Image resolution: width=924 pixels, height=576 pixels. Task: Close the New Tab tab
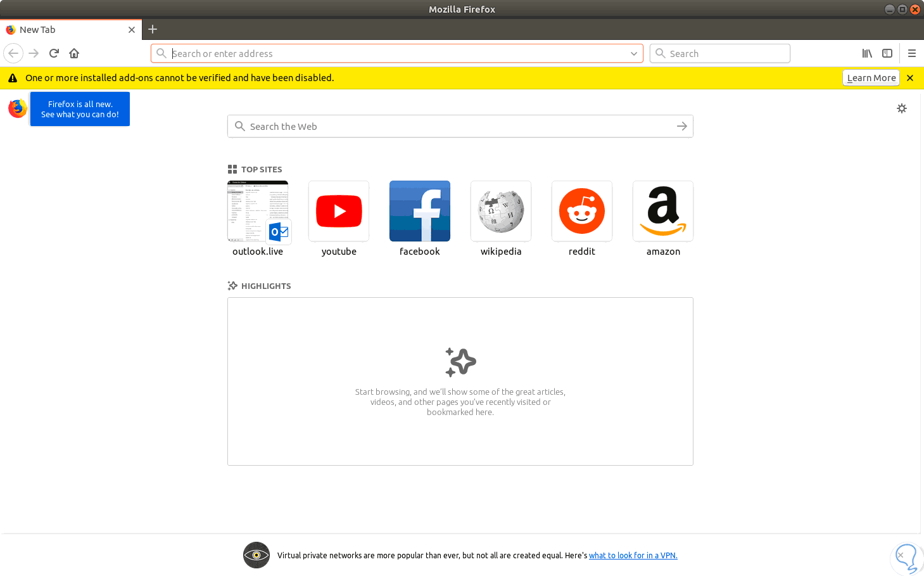point(132,30)
